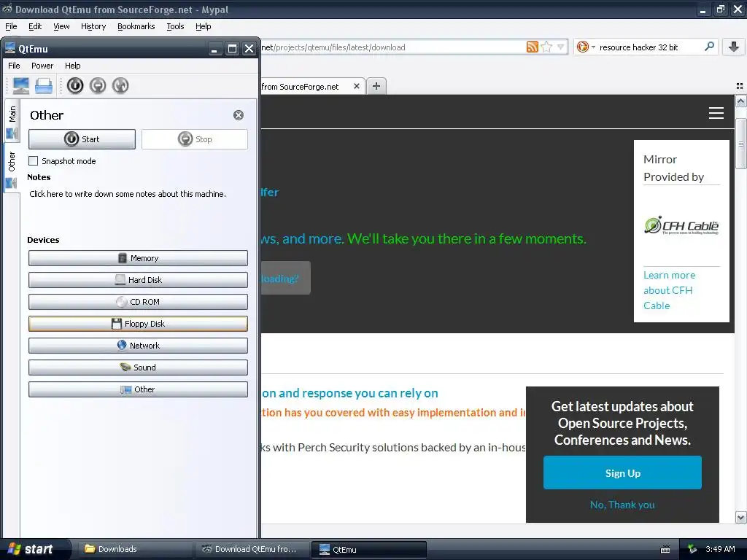747x560 pixels.
Task: Click the headline about response you can rely on
Action: coord(349,393)
